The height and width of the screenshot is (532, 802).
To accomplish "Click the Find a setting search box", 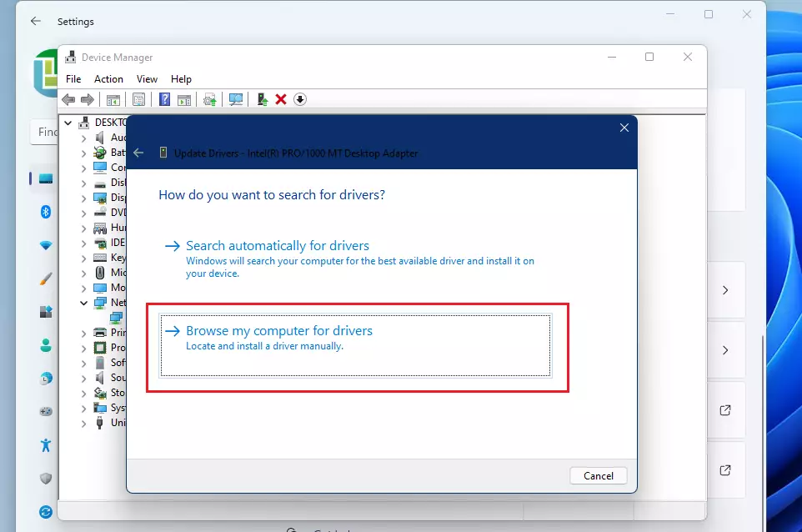I will (44, 132).
